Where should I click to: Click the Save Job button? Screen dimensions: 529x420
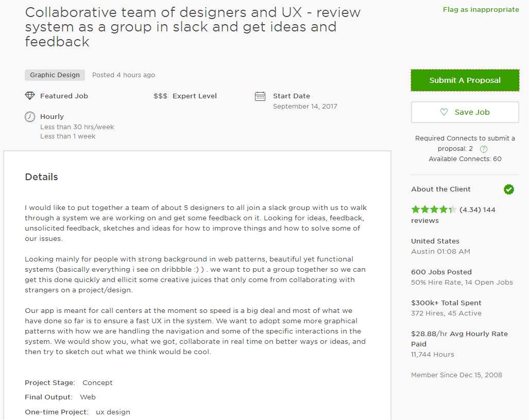465,112
